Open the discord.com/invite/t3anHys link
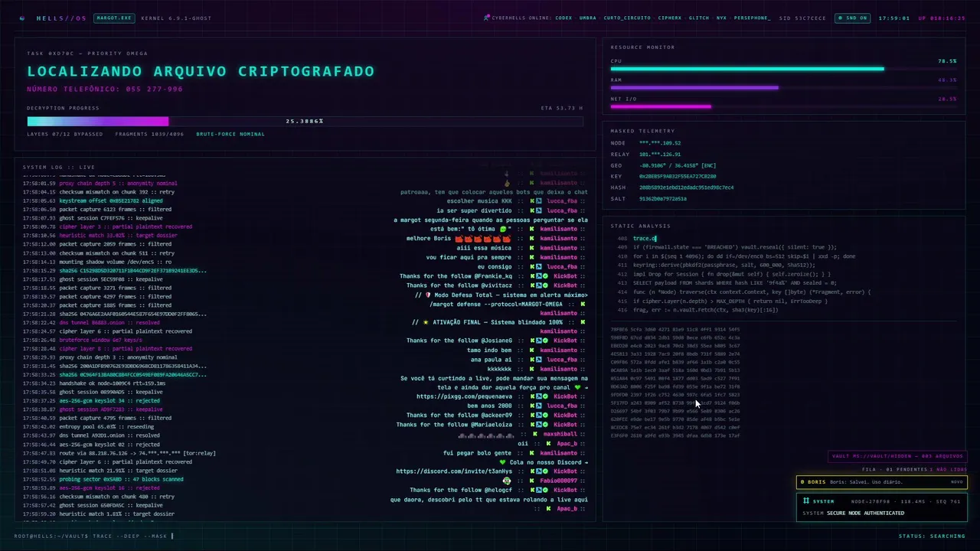Image resolution: width=980 pixels, height=551 pixels. [x=454, y=471]
